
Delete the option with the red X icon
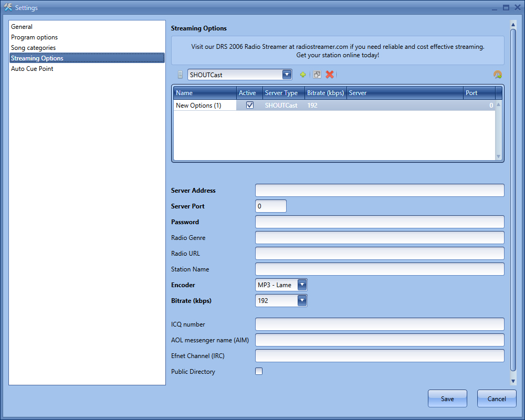pos(330,75)
